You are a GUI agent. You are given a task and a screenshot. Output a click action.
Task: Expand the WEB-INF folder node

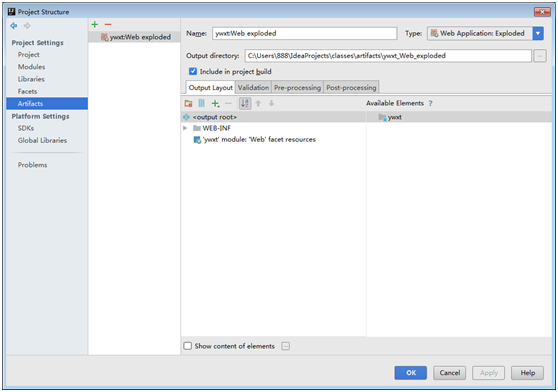click(185, 128)
